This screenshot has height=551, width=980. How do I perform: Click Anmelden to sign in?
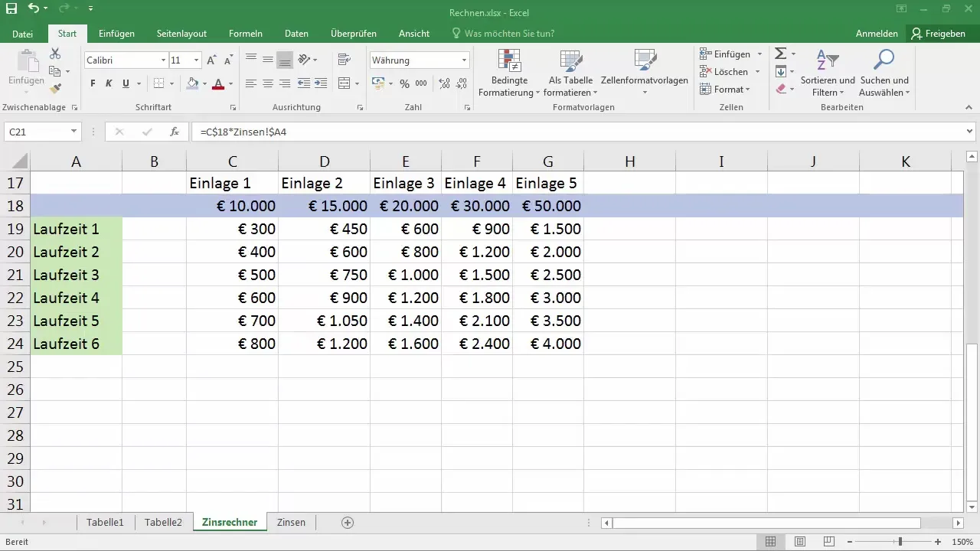pos(877,34)
